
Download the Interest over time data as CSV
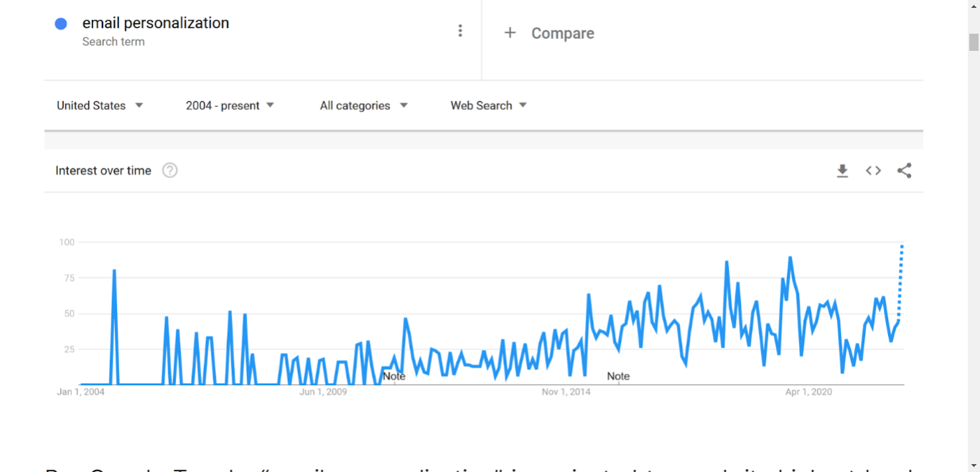pos(842,171)
